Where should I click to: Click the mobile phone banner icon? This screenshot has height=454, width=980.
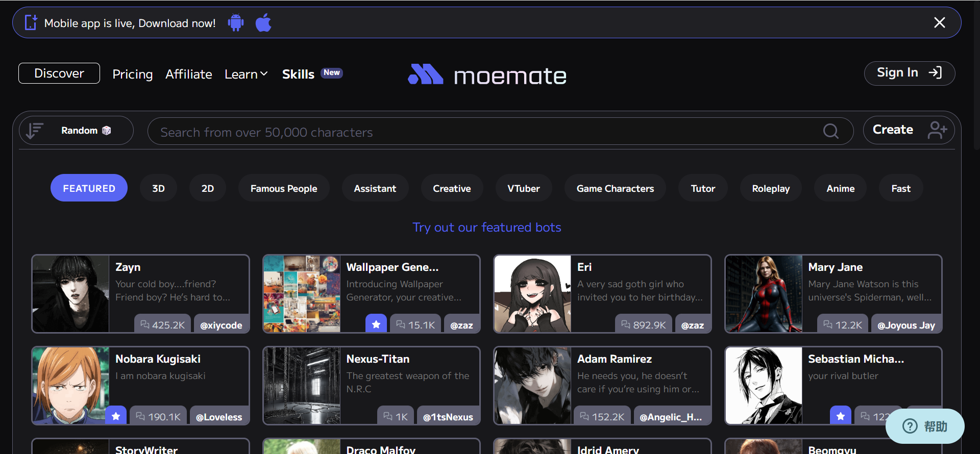coord(31,22)
